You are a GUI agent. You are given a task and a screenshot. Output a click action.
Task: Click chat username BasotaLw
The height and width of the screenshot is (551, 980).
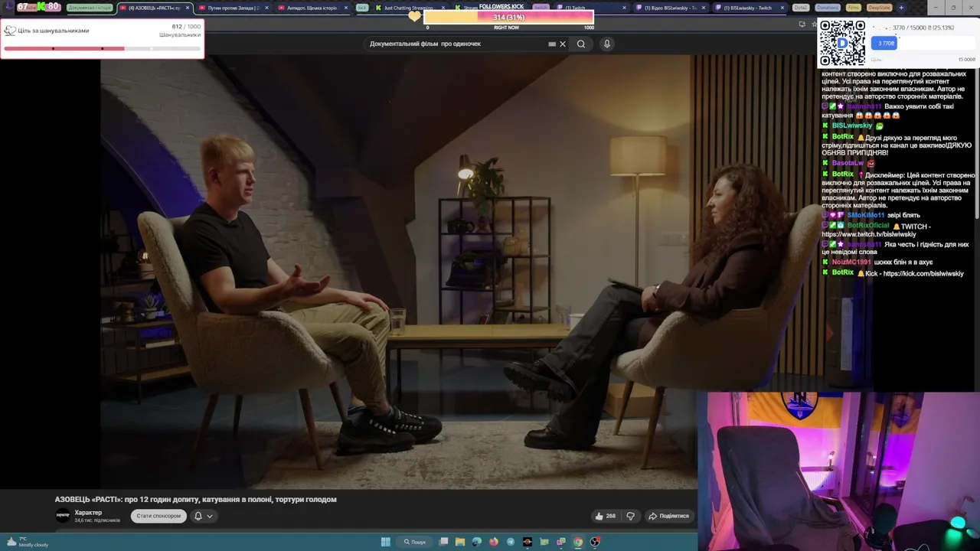[848, 163]
